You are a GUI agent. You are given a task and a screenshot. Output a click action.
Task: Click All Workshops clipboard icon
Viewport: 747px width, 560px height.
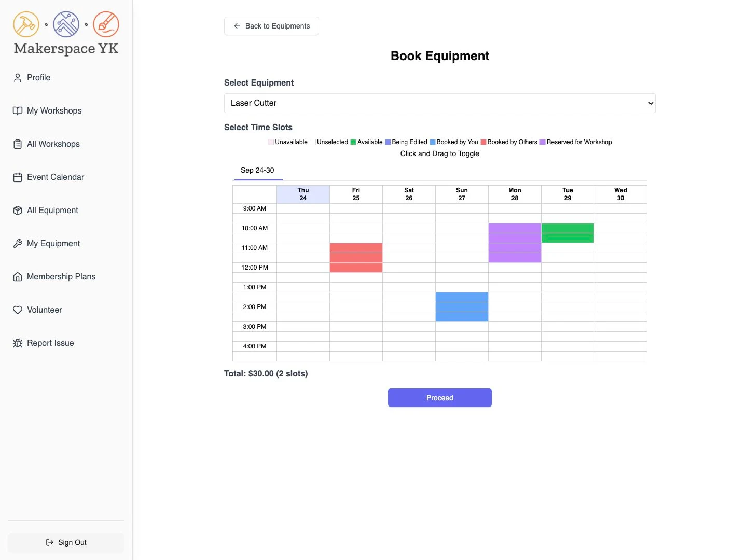[x=18, y=144]
